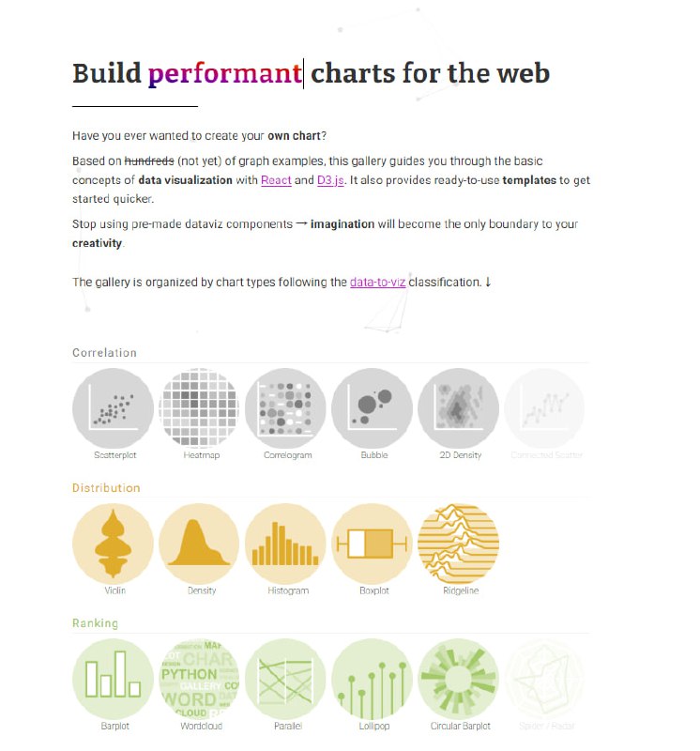Image resolution: width=700 pixels, height=751 pixels.
Task: Open the Ridgeline chart section
Action: [x=459, y=541]
